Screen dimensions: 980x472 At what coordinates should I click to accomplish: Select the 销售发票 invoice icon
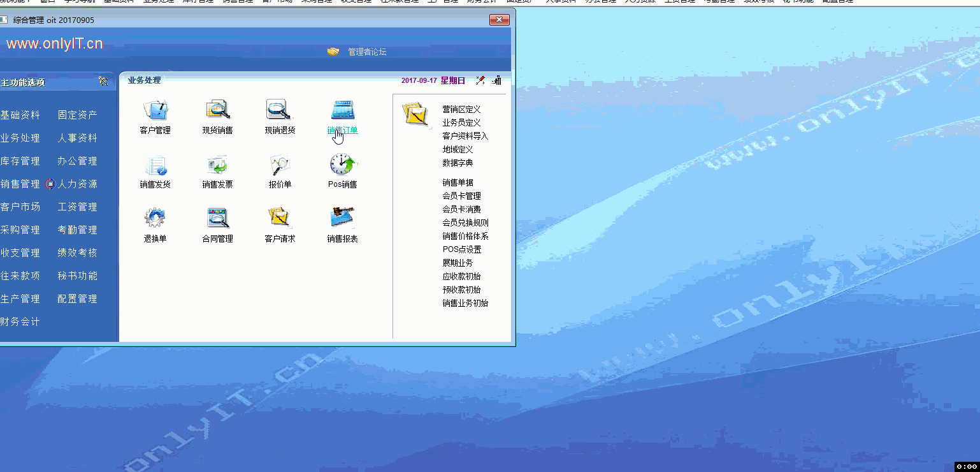(x=217, y=165)
